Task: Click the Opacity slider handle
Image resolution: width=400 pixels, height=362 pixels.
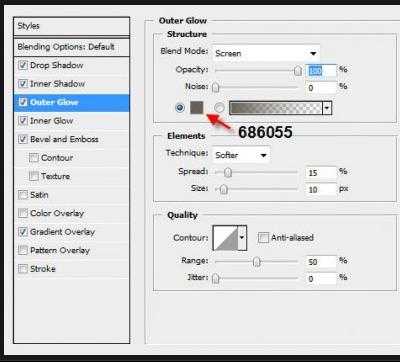Action: (298, 71)
